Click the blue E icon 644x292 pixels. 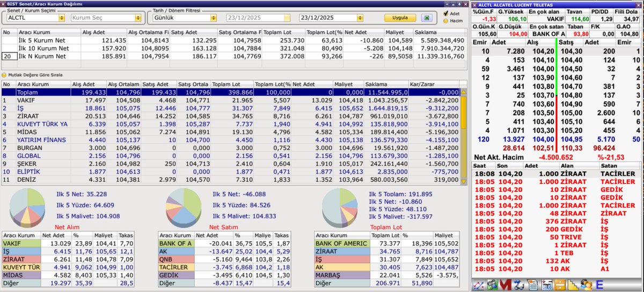pyautogui.click(x=599, y=284)
